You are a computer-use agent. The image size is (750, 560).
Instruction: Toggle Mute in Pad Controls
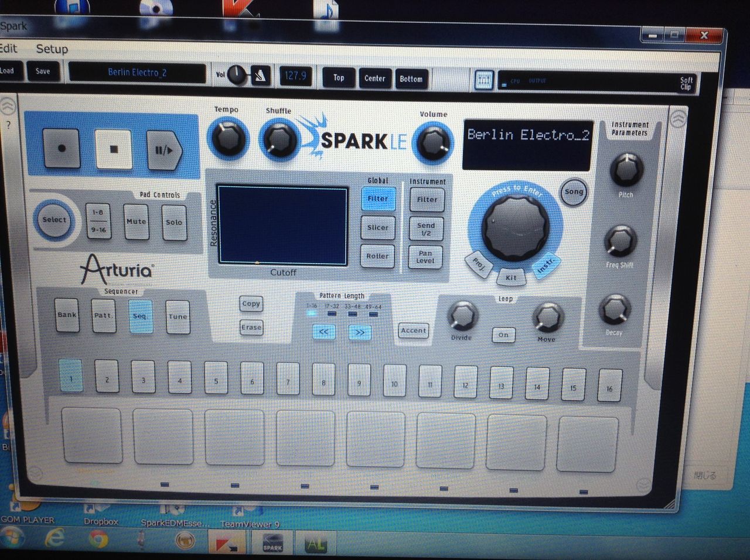[x=135, y=222]
